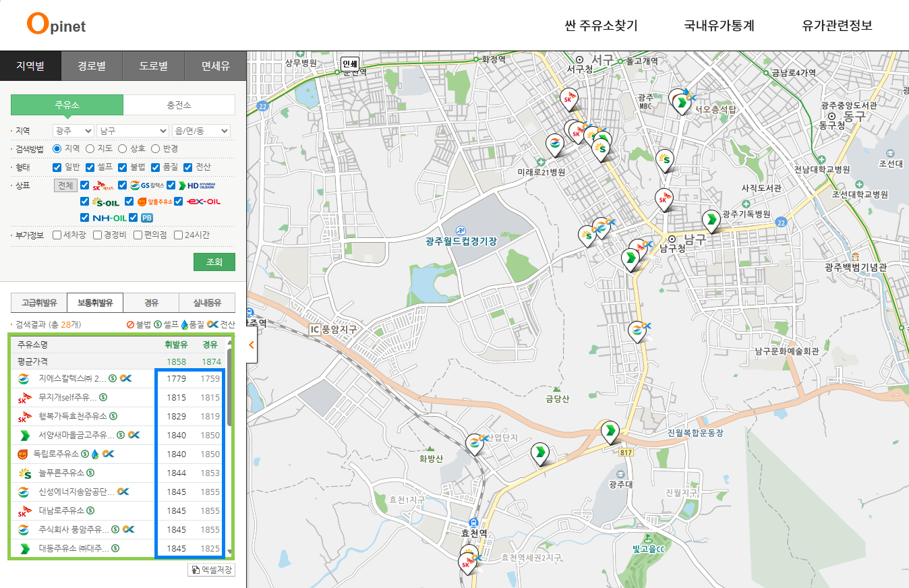The width and height of the screenshot is (909, 588).
Task: Click the 인쇄 print button on the map
Action: pyautogui.click(x=349, y=63)
